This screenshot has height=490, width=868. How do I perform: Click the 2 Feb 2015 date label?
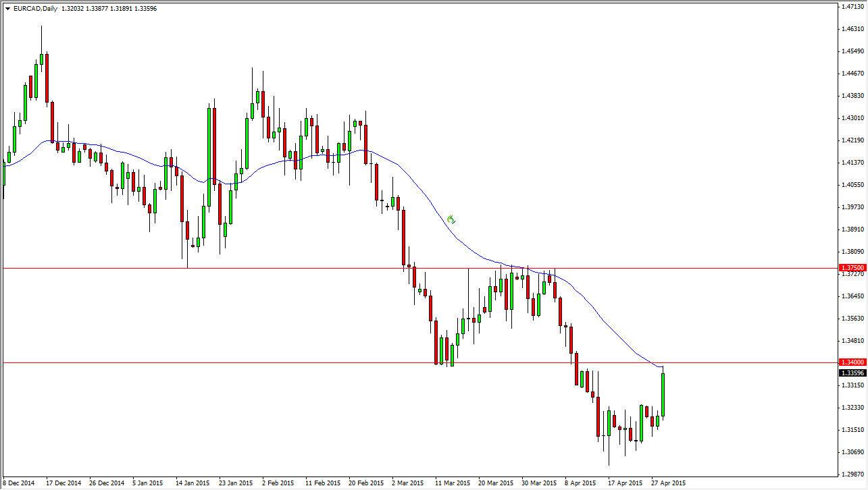pyautogui.click(x=278, y=483)
